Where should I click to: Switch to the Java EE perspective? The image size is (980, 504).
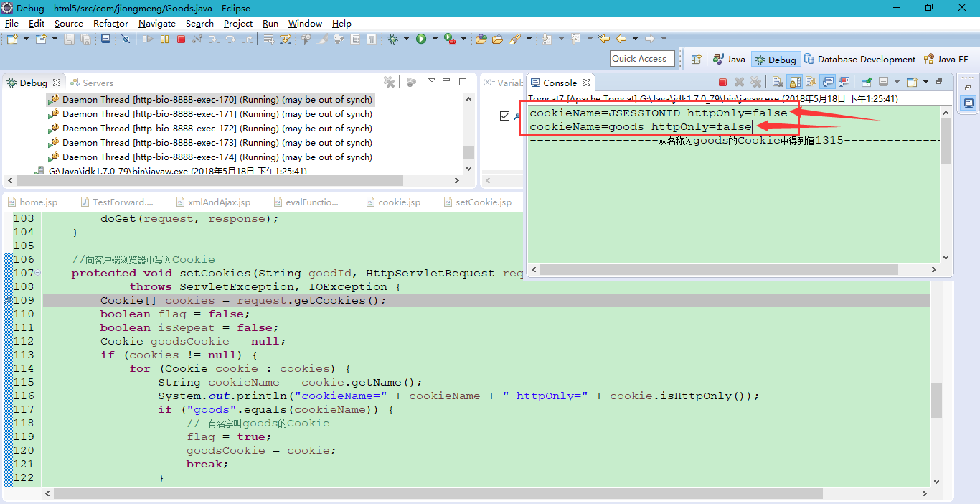947,60
